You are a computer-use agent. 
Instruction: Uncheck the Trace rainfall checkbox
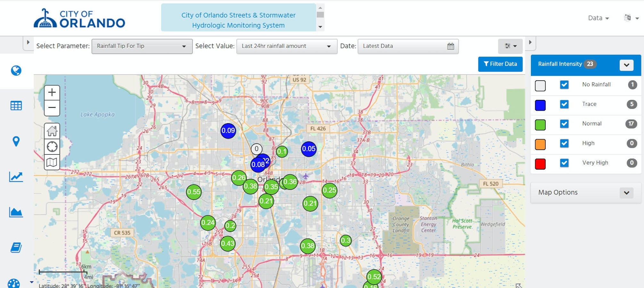tap(564, 104)
